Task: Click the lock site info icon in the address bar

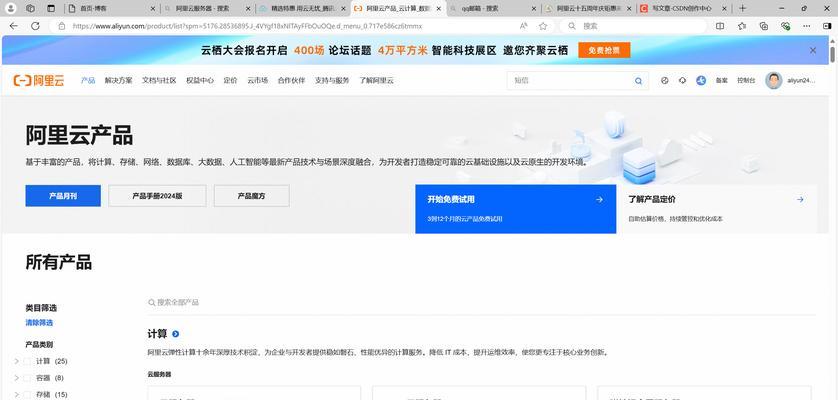Action: pyautogui.click(x=61, y=26)
